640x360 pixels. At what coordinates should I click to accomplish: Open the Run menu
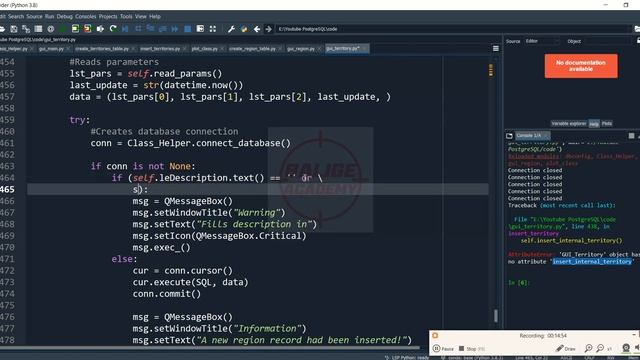point(49,16)
